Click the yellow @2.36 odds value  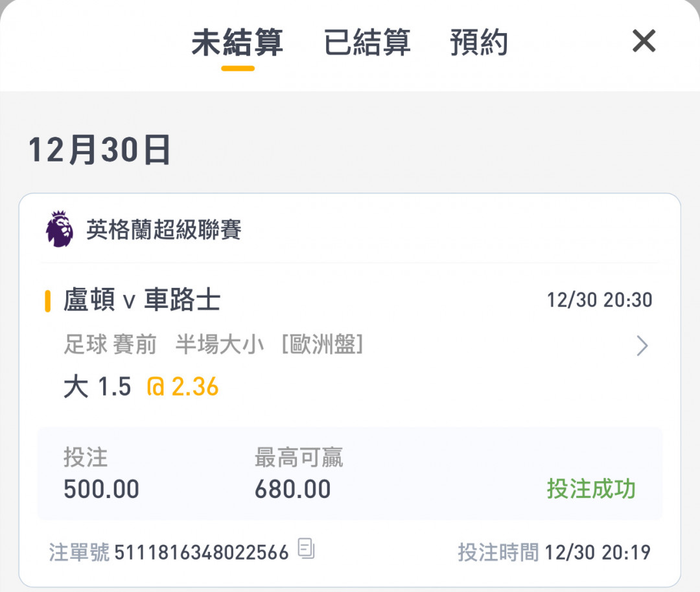pyautogui.click(x=183, y=387)
